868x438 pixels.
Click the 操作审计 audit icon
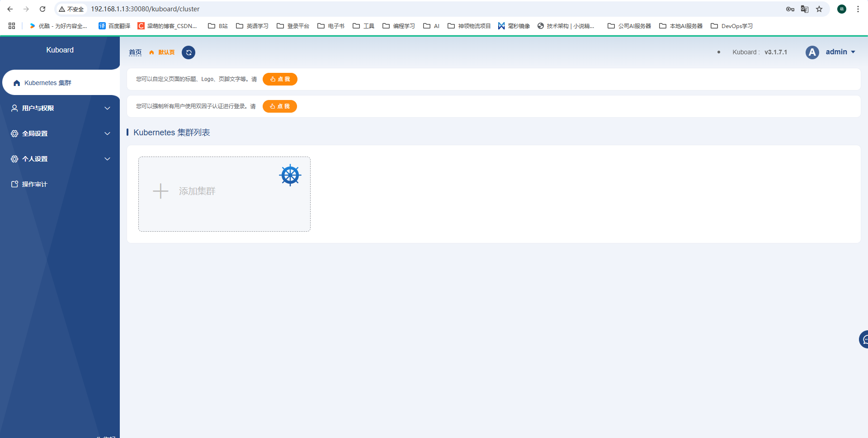pos(14,184)
